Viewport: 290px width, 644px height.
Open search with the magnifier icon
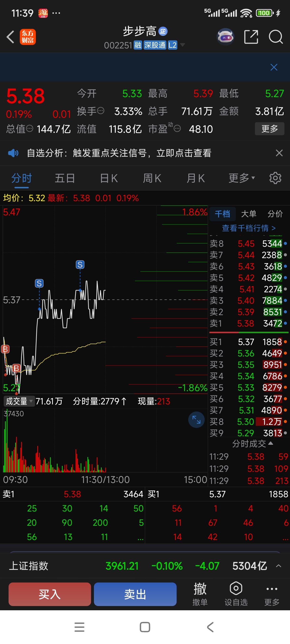click(x=275, y=37)
